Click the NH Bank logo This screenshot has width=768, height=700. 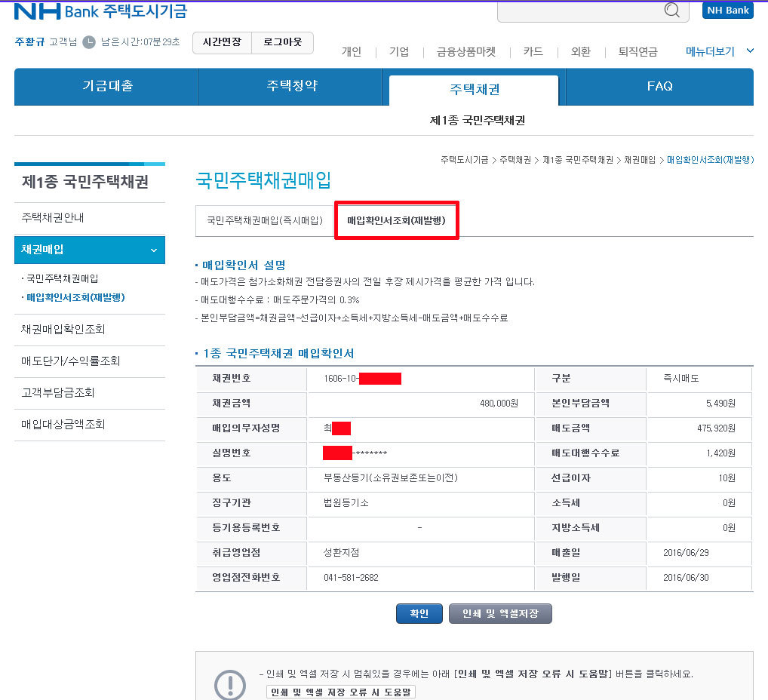tap(100, 11)
